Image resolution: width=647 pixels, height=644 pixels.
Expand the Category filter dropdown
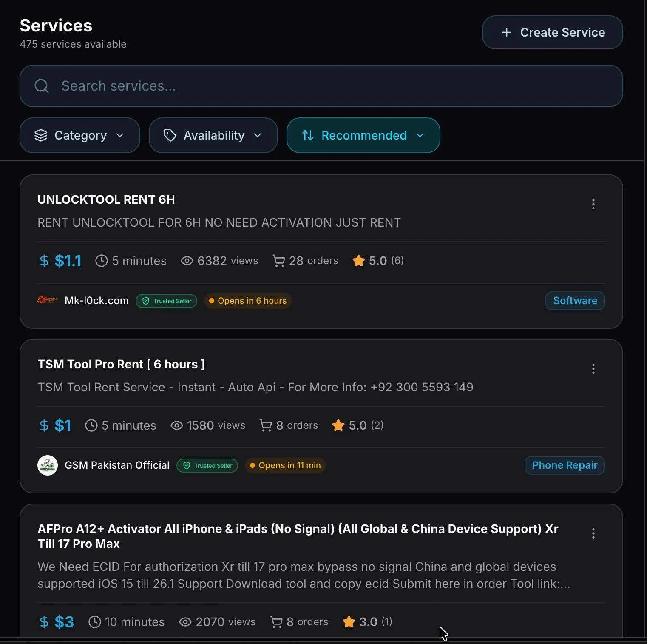tap(79, 135)
